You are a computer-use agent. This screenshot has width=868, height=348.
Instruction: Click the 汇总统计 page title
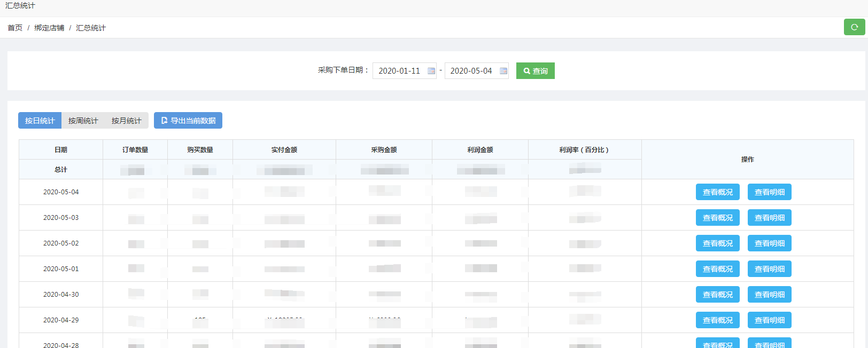(x=20, y=5)
